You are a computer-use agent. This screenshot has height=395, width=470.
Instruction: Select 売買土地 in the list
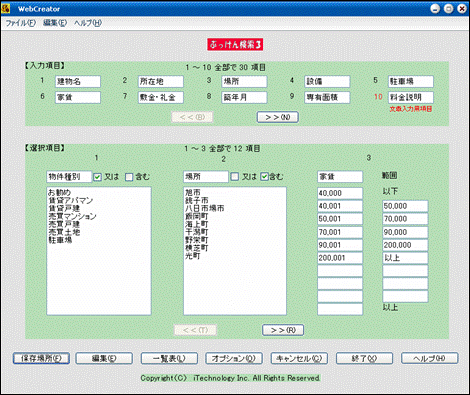(64, 232)
